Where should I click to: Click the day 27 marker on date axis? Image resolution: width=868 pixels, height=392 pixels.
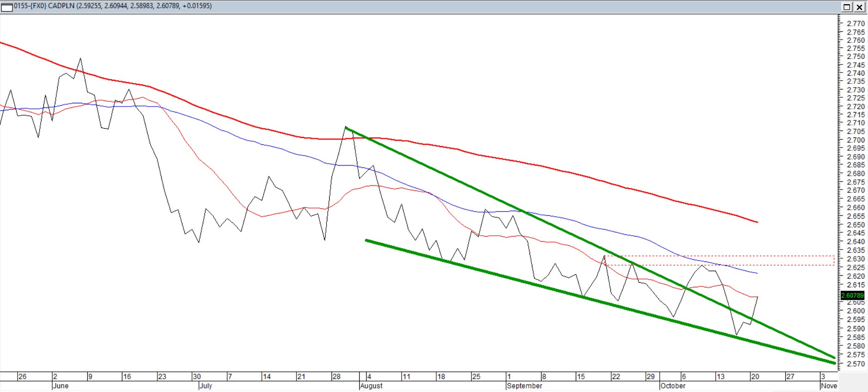point(790,377)
